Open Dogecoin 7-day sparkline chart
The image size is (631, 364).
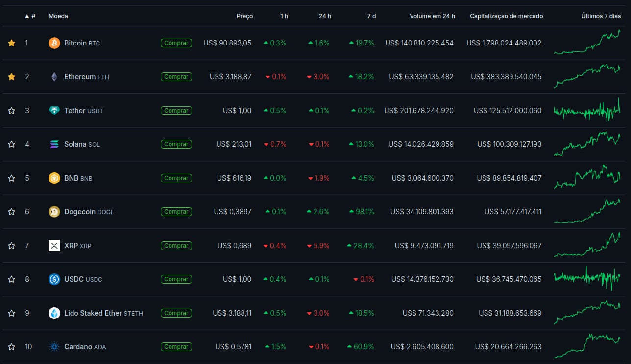coord(587,211)
